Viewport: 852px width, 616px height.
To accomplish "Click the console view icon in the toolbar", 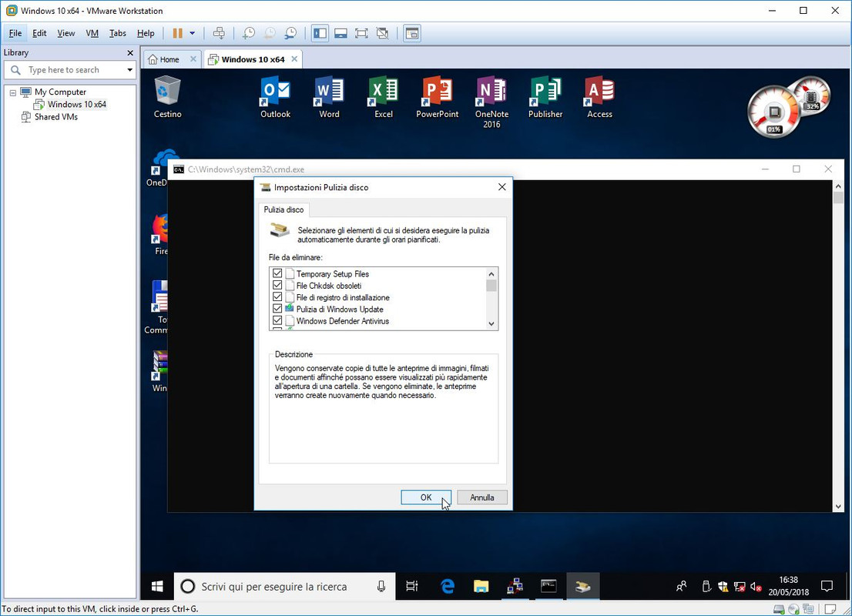I will [x=412, y=33].
